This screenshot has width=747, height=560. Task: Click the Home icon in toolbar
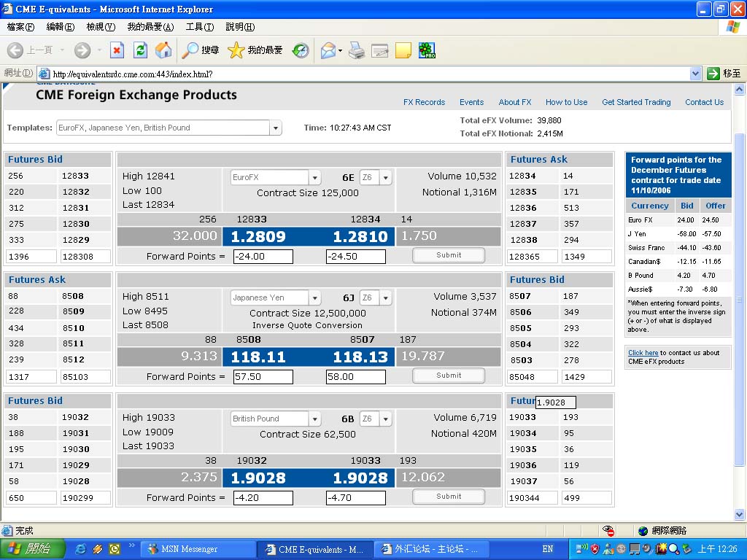pos(163,50)
